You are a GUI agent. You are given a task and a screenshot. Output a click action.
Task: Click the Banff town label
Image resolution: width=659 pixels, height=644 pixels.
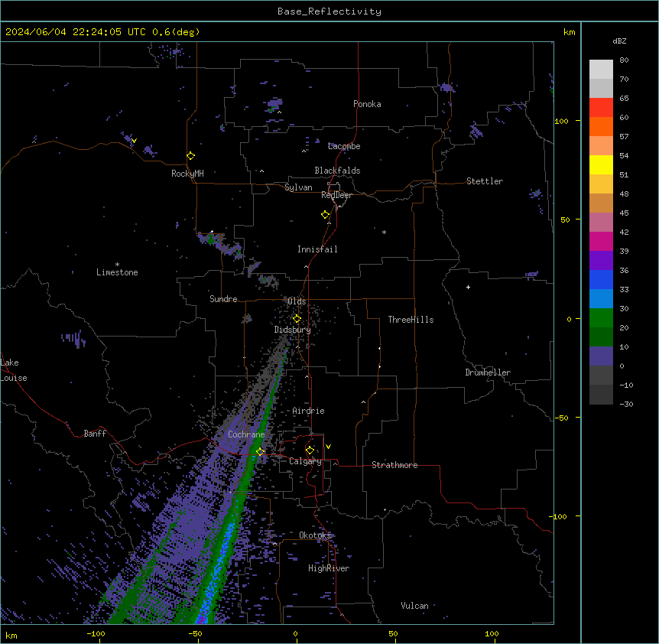pyautogui.click(x=95, y=434)
